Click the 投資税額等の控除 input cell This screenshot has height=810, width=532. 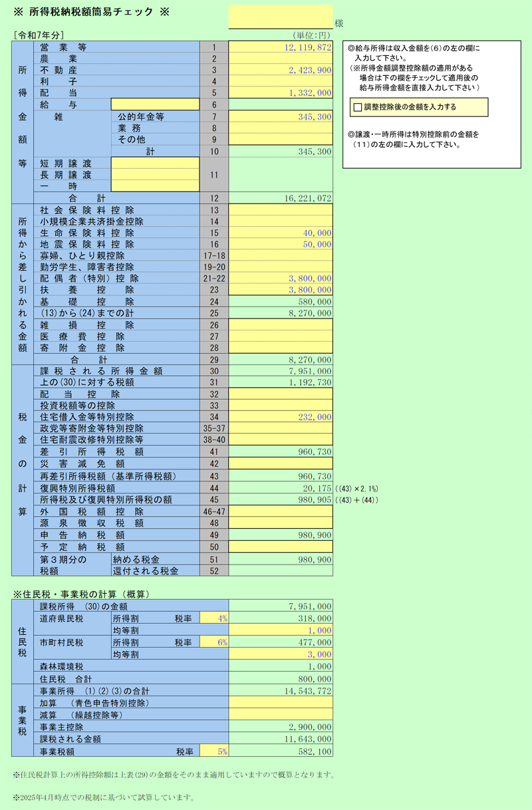point(281,405)
